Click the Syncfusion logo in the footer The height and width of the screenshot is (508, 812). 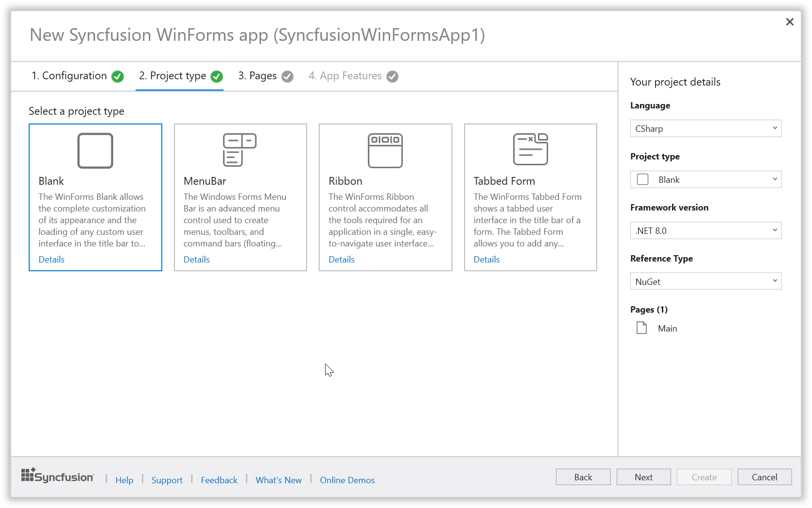57,476
